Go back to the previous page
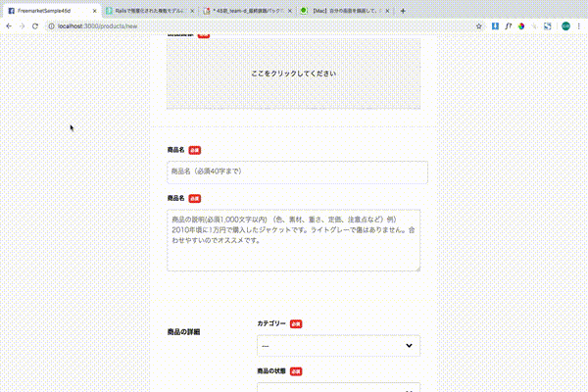 [x=9, y=26]
